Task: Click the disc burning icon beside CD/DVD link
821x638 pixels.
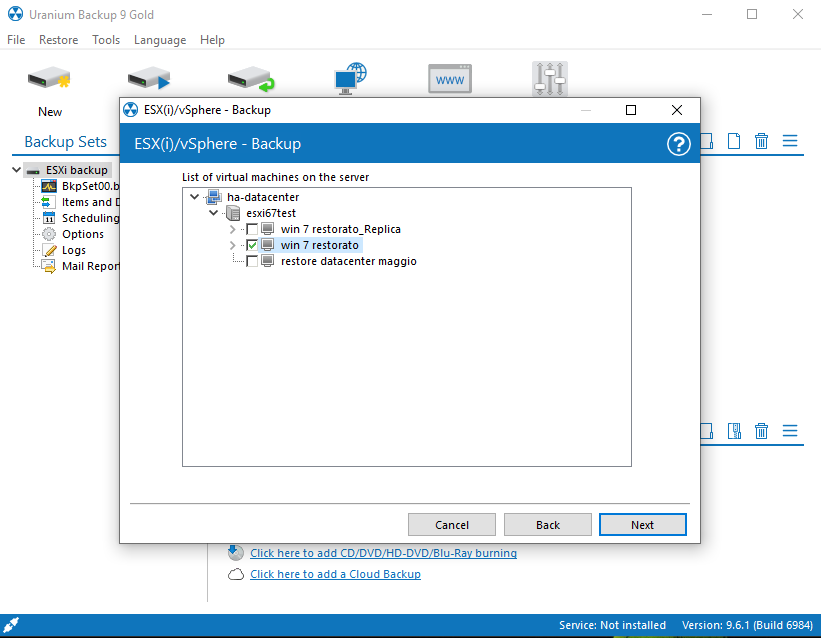Action: pyautogui.click(x=236, y=552)
